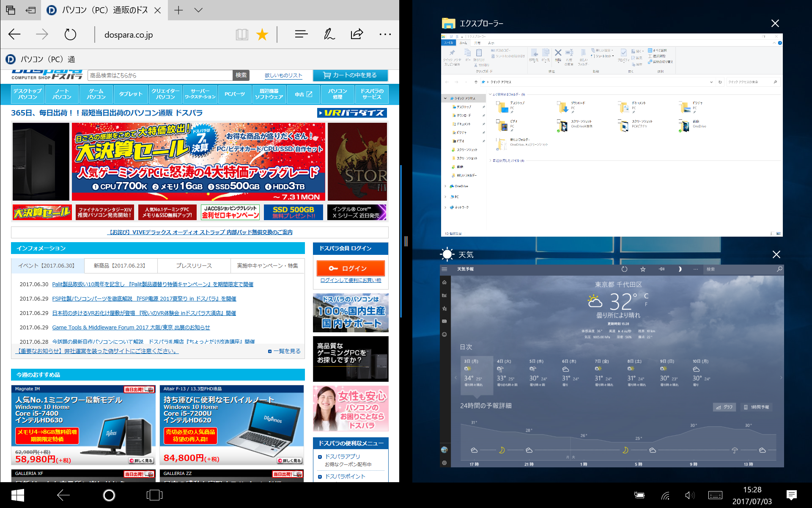The width and height of the screenshot is (812, 508).
Task: Go back in the Edge browser toolbar
Action: [14, 34]
